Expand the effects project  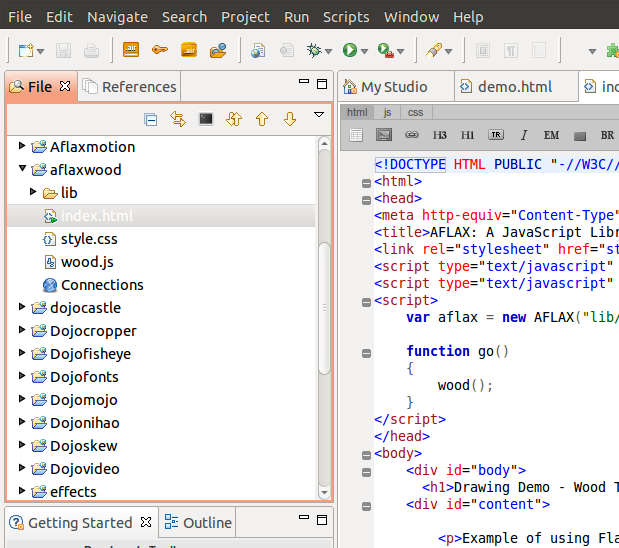(x=22, y=491)
